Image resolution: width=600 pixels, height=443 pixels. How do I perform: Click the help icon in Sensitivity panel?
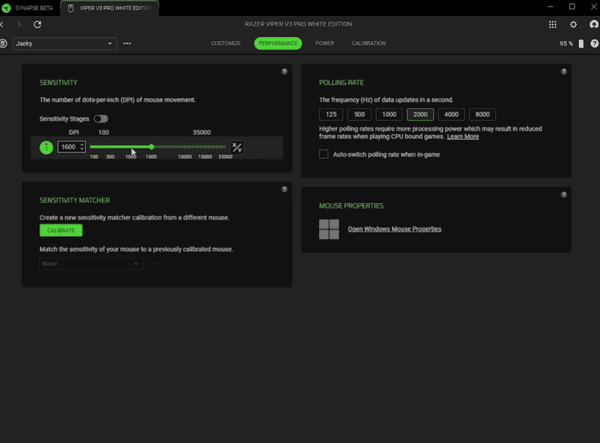(284, 72)
